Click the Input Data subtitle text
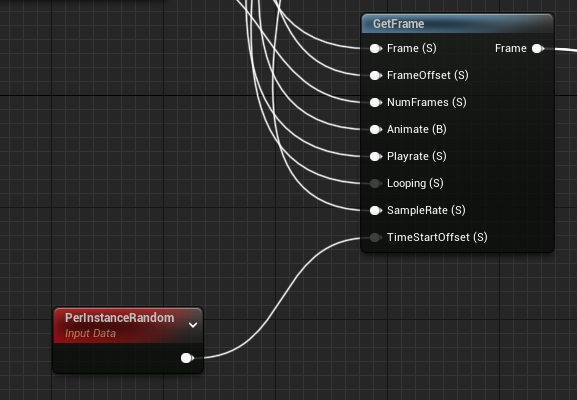 [x=91, y=333]
